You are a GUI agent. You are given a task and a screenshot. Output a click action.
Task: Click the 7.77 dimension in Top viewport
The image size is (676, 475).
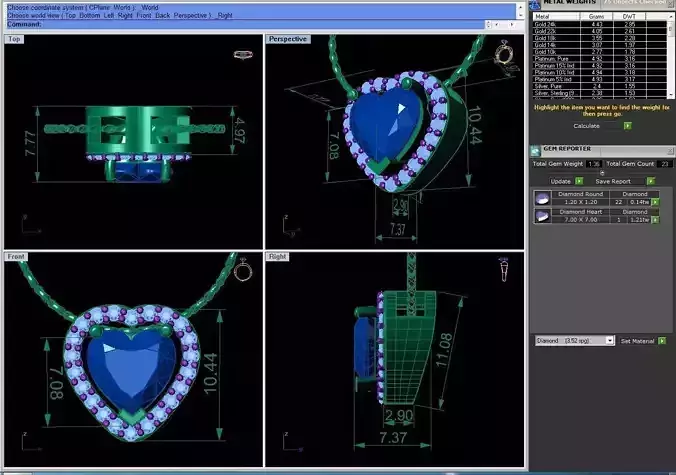click(30, 144)
